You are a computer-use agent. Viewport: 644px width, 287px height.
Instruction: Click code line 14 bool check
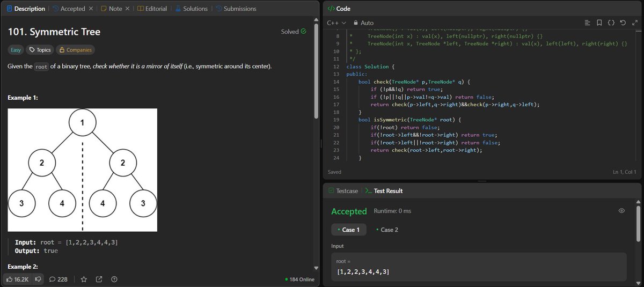[414, 82]
